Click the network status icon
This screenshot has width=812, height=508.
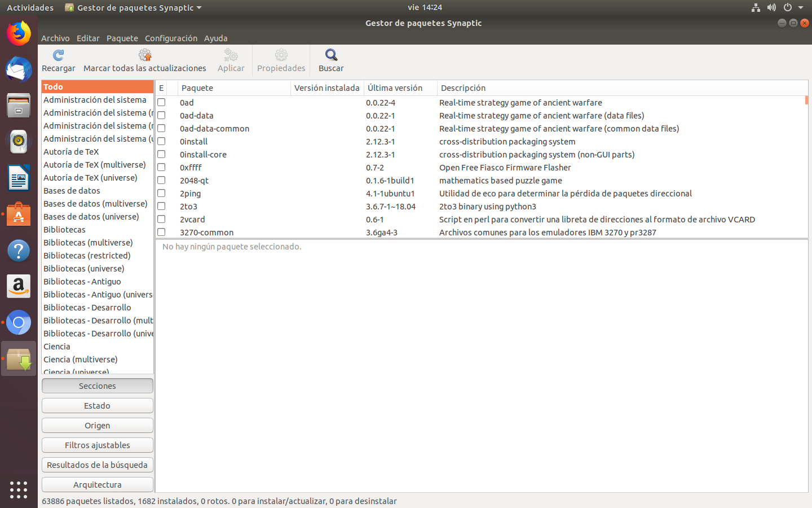pos(756,7)
